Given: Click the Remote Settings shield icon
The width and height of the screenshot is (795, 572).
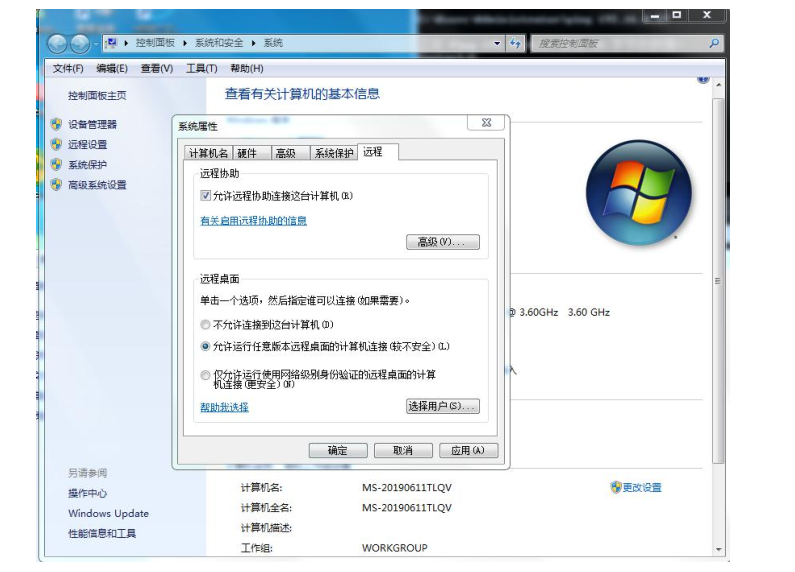Looking at the screenshot, I should coord(56,144).
